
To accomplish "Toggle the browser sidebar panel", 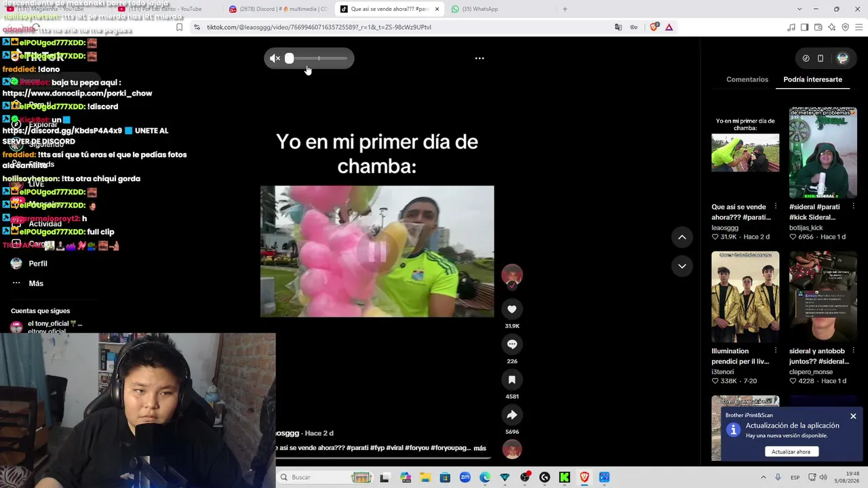I will tap(804, 27).
